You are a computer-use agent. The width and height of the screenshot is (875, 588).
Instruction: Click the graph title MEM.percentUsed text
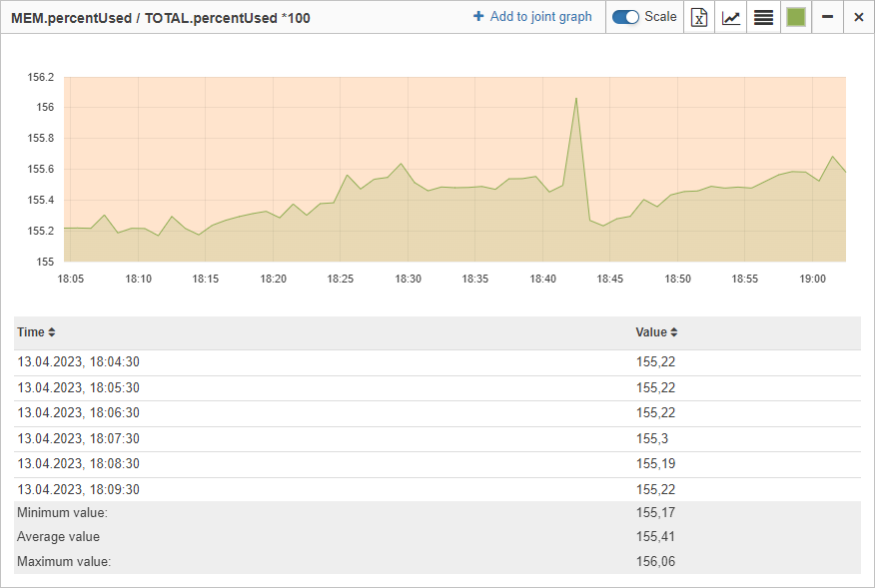point(71,18)
